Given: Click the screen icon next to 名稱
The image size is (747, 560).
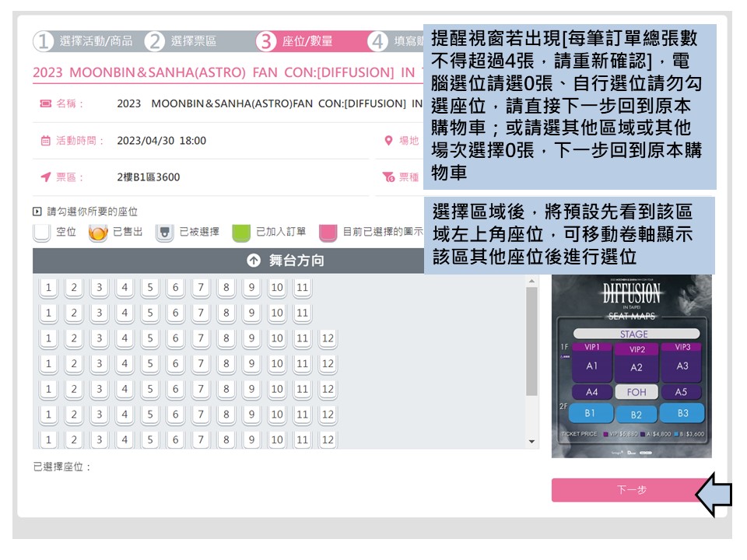Looking at the screenshot, I should [x=44, y=102].
